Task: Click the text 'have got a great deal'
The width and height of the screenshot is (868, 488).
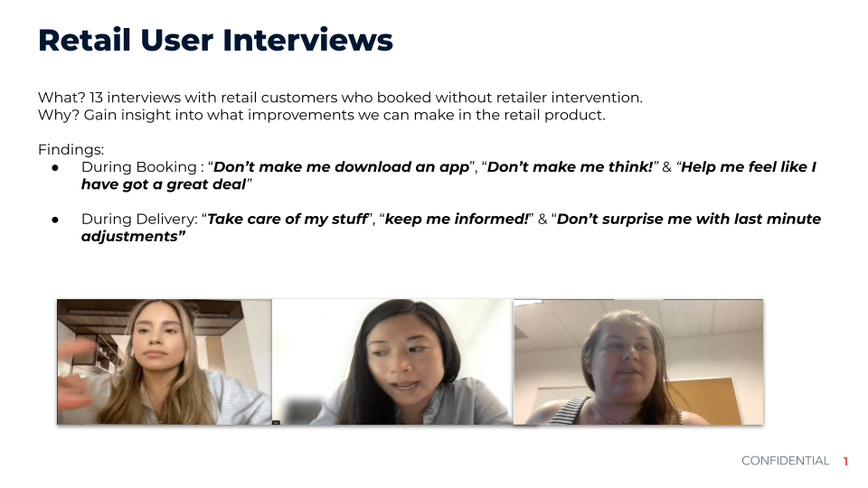Action: tap(164, 184)
